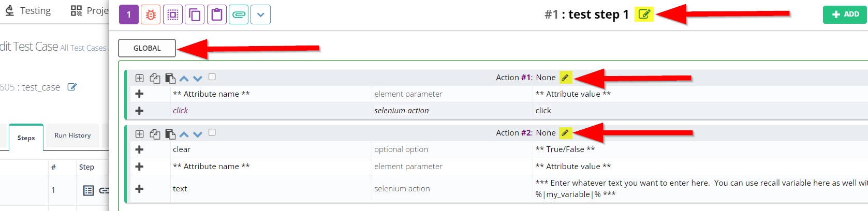Tick the checkbox for Action #1
Viewport: 868px width, 211px height.
[212, 77]
